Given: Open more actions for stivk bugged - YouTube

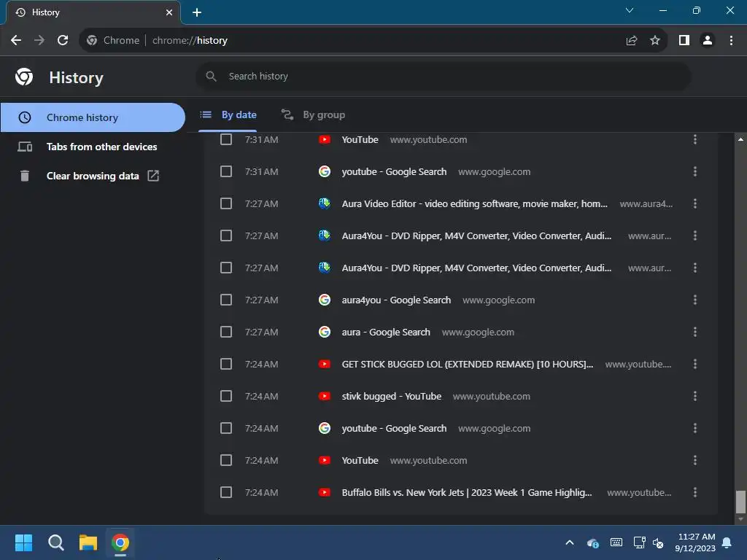Looking at the screenshot, I should pos(695,396).
